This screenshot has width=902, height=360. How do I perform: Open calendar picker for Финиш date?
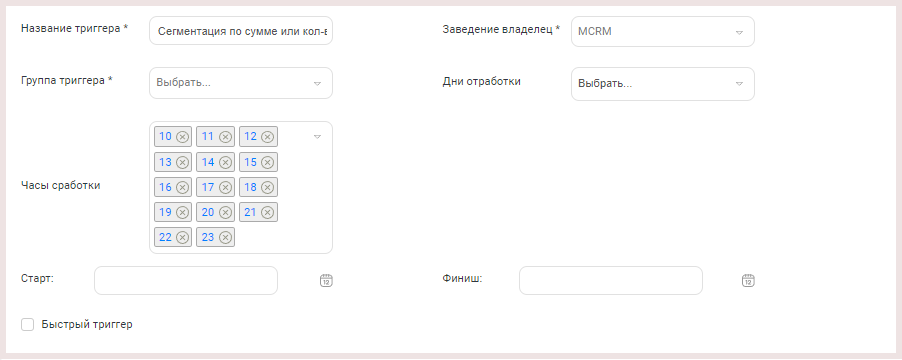point(748,281)
